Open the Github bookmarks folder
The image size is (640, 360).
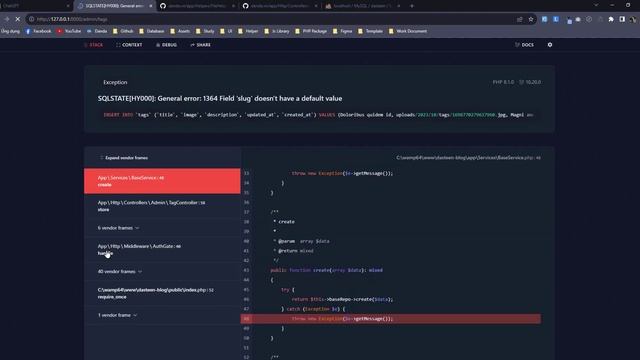click(123, 31)
